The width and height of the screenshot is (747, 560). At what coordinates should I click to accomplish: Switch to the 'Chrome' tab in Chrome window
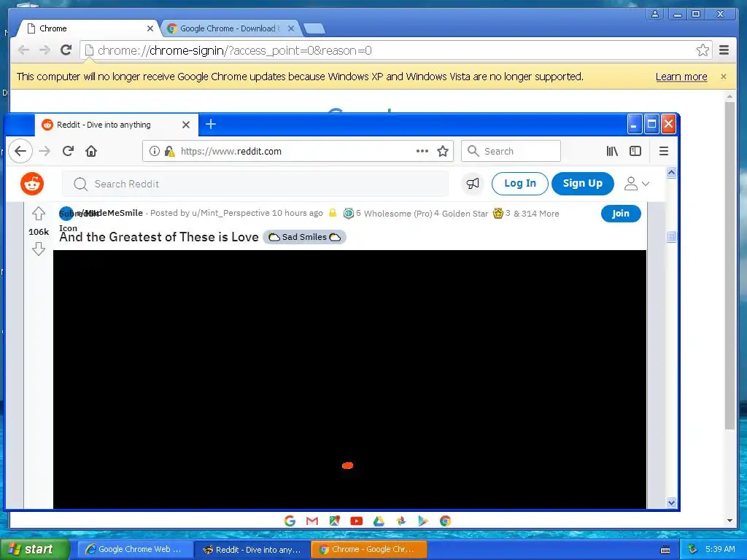tap(90, 28)
